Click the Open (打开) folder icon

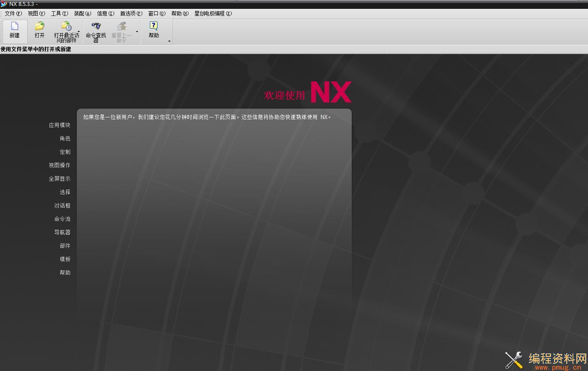40,26
